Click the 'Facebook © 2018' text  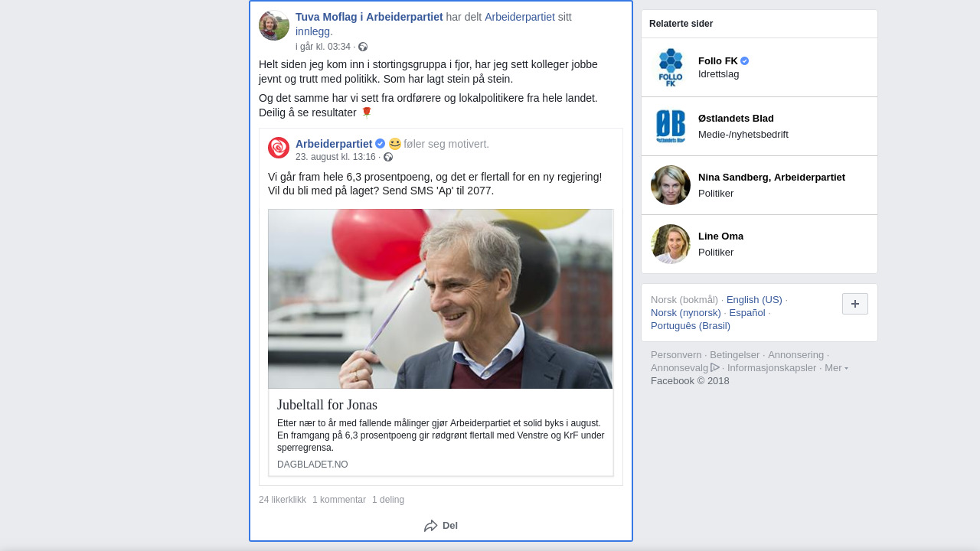click(690, 381)
